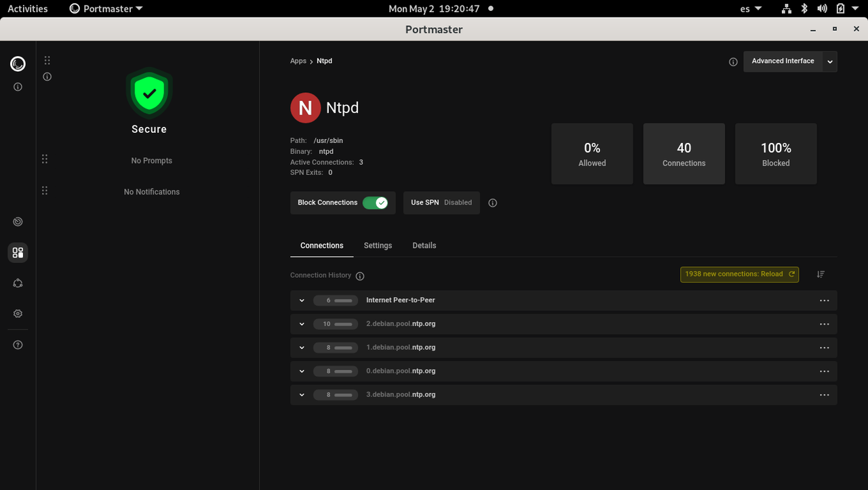This screenshot has height=490, width=868.
Task: Open the Advanced Interface dropdown arrow
Action: [830, 62]
